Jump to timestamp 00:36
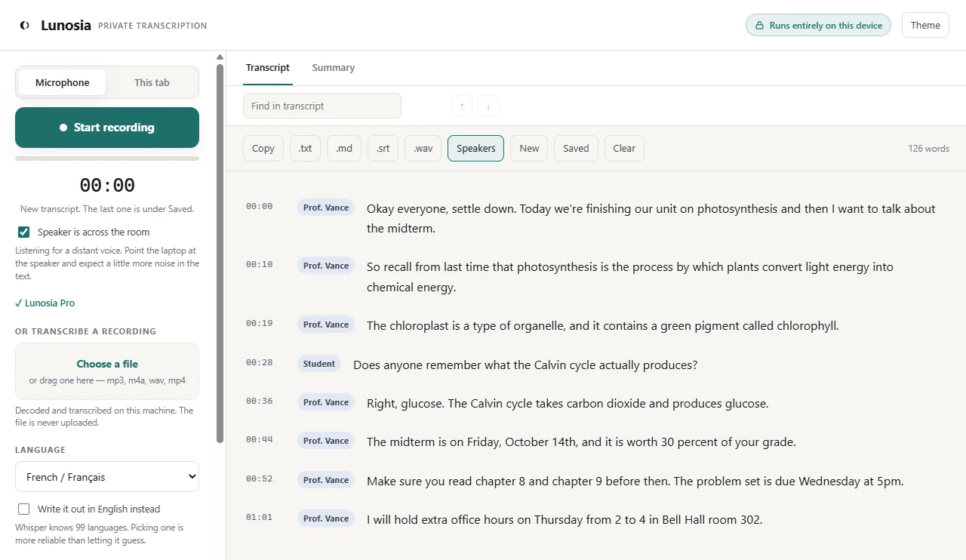This screenshot has height=560, width=966. tap(259, 401)
